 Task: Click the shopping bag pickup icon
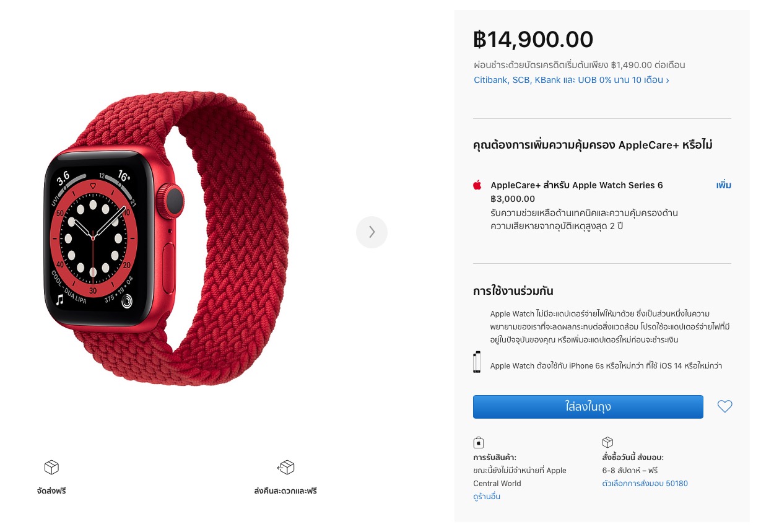pos(478,442)
